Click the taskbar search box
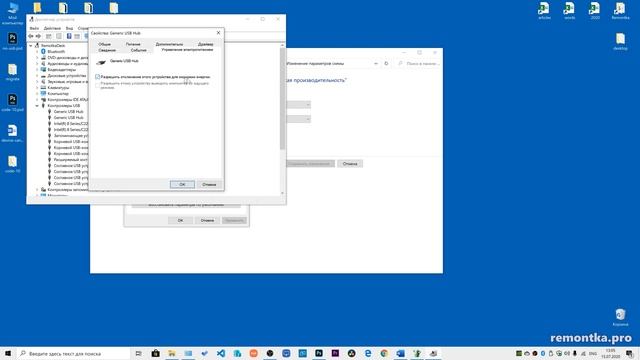 73,353
